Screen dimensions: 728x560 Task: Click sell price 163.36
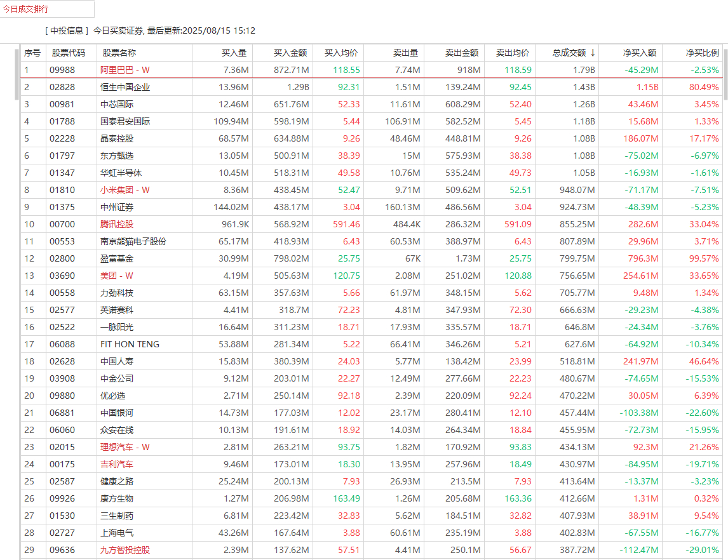518,499
